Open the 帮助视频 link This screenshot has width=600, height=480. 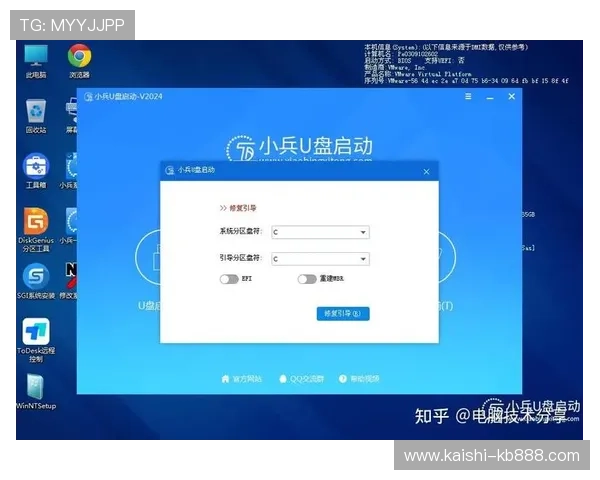click(359, 379)
